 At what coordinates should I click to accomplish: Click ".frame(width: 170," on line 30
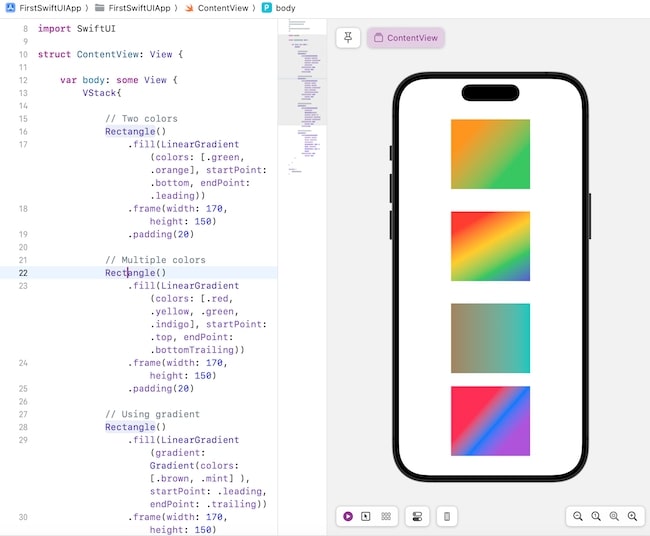[177, 517]
